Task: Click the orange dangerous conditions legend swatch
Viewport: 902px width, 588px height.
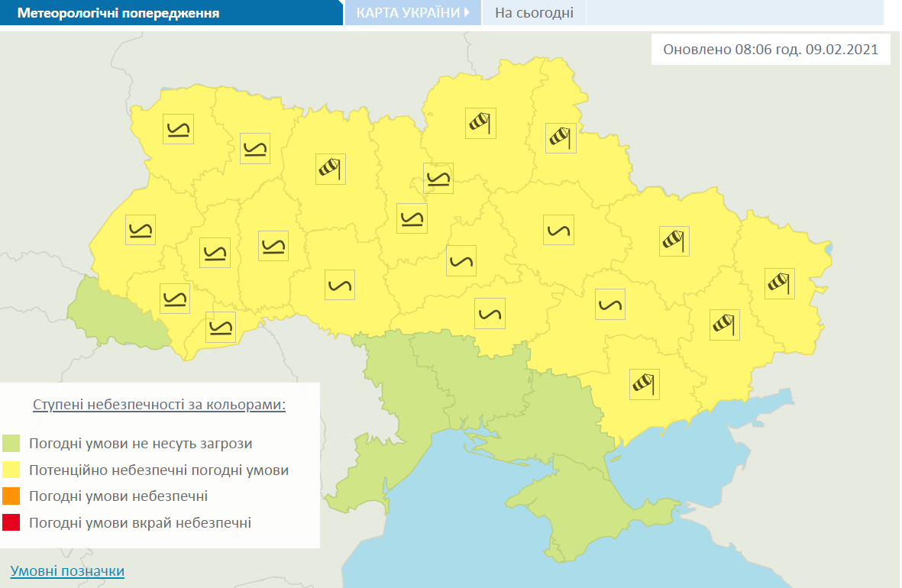Action: (11, 496)
